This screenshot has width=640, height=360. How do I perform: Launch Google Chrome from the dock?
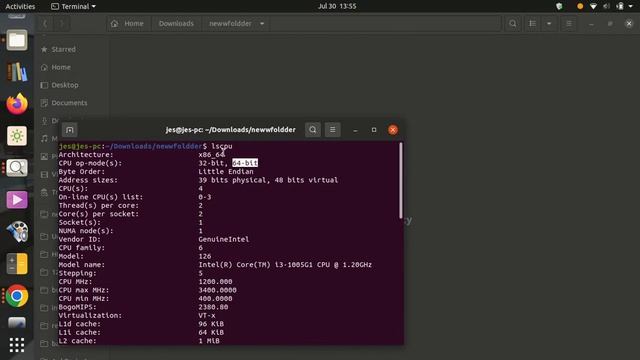click(x=17, y=296)
